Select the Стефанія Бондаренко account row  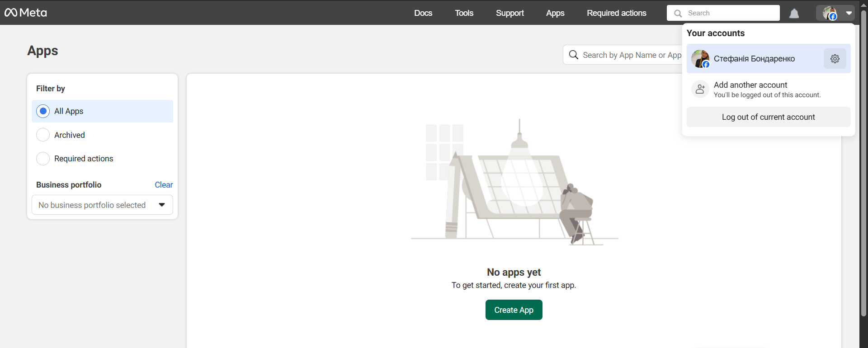pyautogui.click(x=769, y=59)
